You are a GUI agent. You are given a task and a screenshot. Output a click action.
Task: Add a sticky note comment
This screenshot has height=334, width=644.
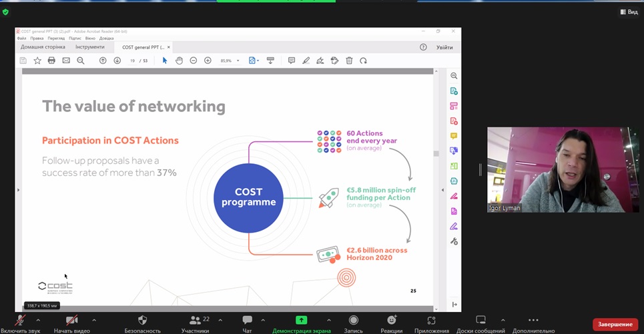[292, 61]
